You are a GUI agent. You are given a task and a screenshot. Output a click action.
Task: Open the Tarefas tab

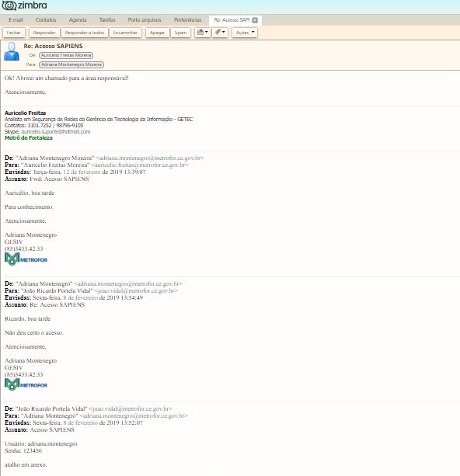tap(107, 20)
